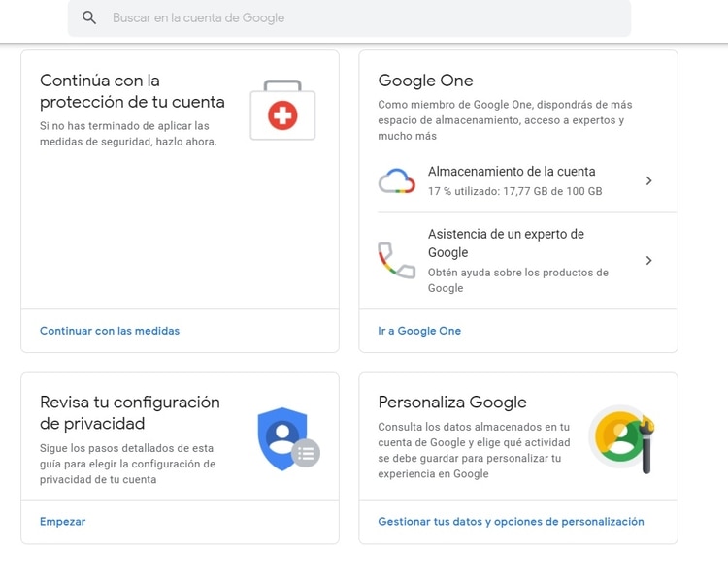728x580 pixels.
Task: Select 'Asistencia de un experto de Google' title
Action: point(506,243)
